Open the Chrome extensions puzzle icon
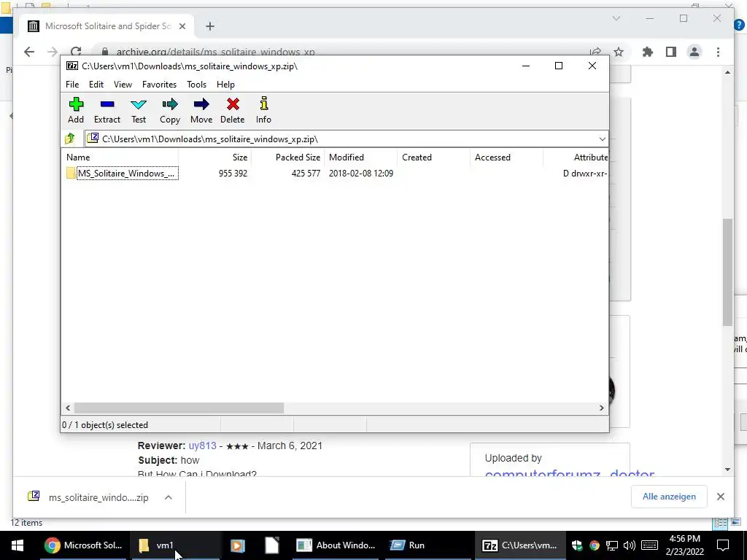This screenshot has width=747, height=560. tap(648, 52)
